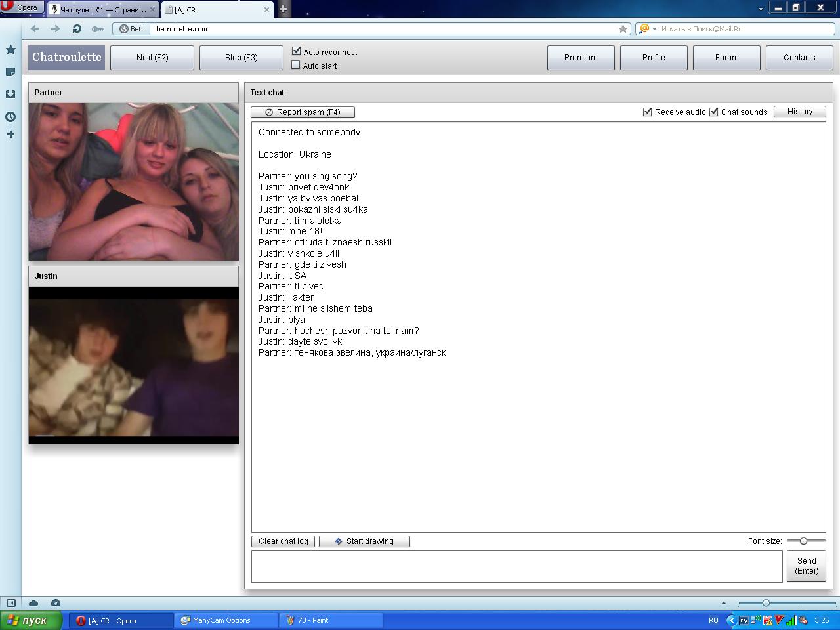This screenshot has width=840, height=630.
Task: Select the [A] CR browser tab
Action: coord(217,9)
